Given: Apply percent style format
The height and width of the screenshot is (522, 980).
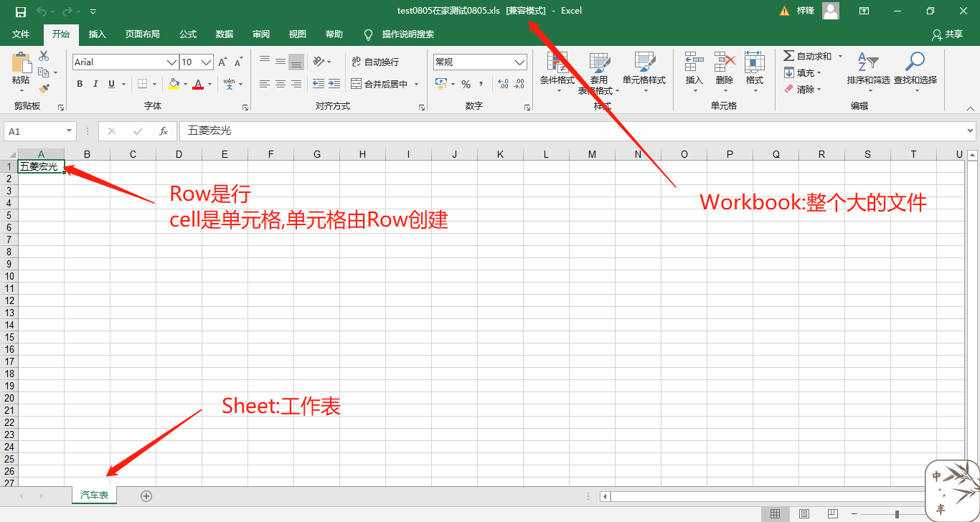Looking at the screenshot, I should [466, 84].
